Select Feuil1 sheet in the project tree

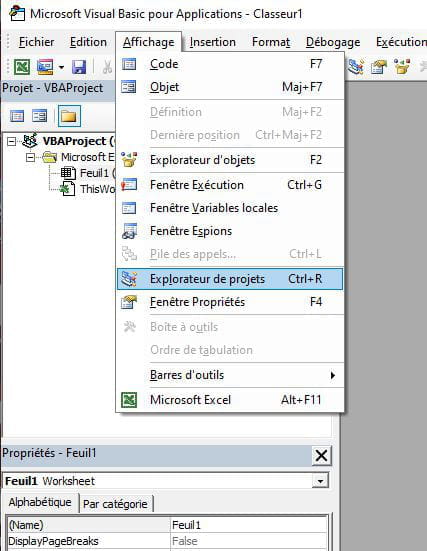click(94, 173)
